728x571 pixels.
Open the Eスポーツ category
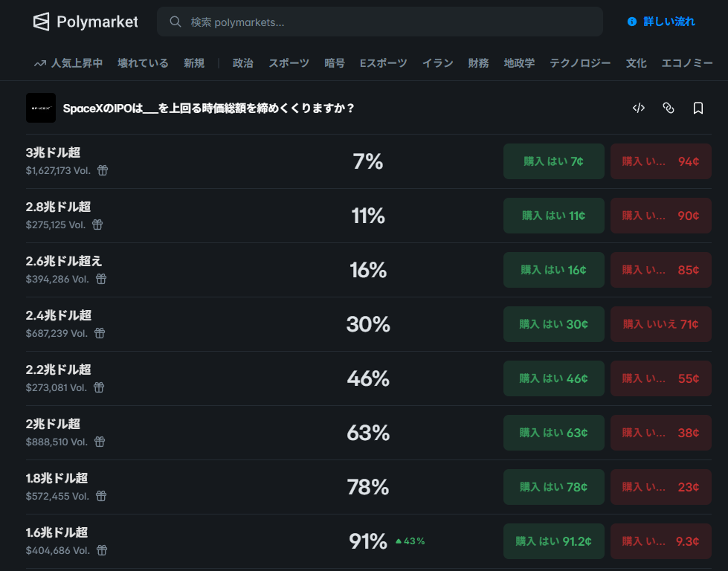point(384,63)
